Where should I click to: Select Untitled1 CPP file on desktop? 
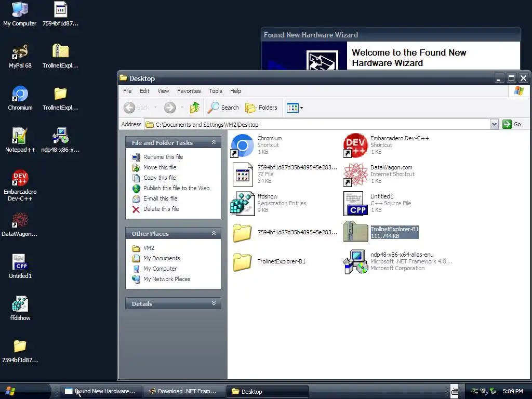pyautogui.click(x=20, y=267)
